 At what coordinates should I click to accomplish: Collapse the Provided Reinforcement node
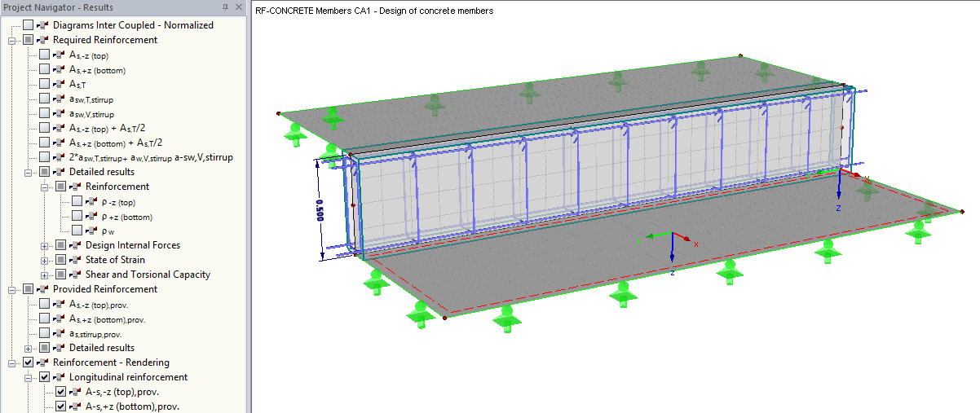pos(12,289)
